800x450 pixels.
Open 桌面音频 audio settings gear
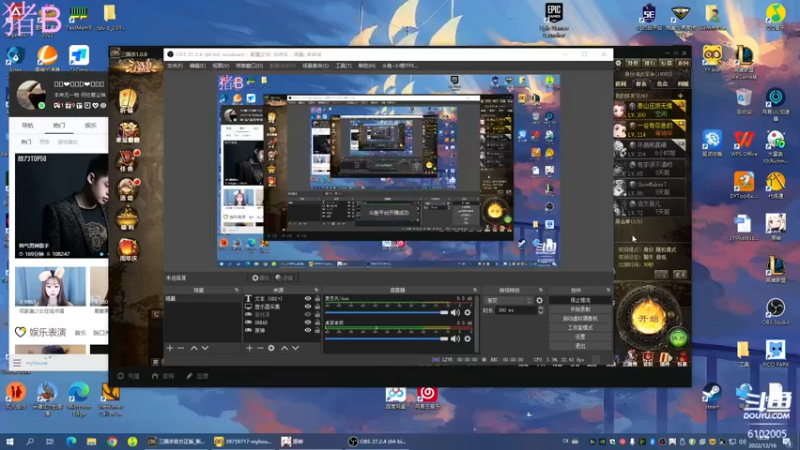(x=467, y=338)
